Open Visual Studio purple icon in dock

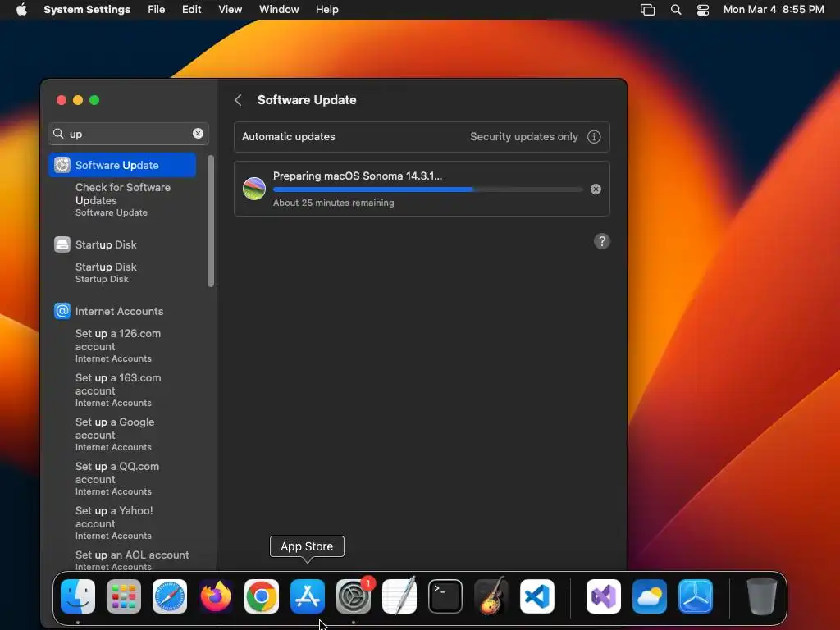[604, 596]
